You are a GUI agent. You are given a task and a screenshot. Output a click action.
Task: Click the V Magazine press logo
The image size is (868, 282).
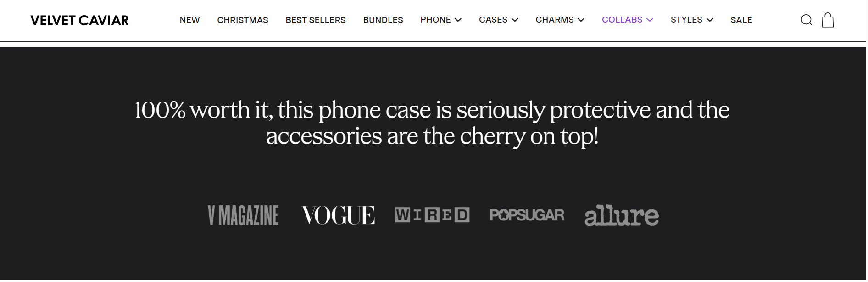click(x=243, y=215)
